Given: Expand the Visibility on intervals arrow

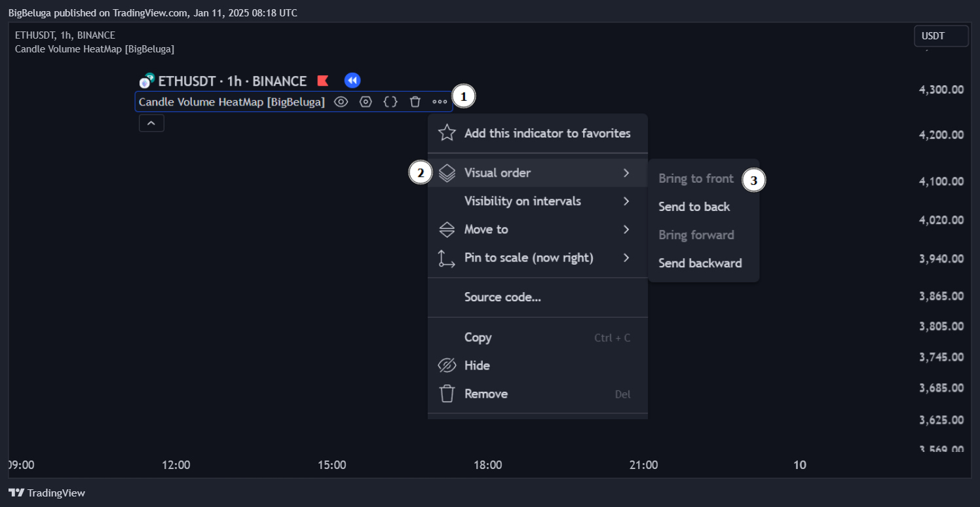Looking at the screenshot, I should [626, 201].
